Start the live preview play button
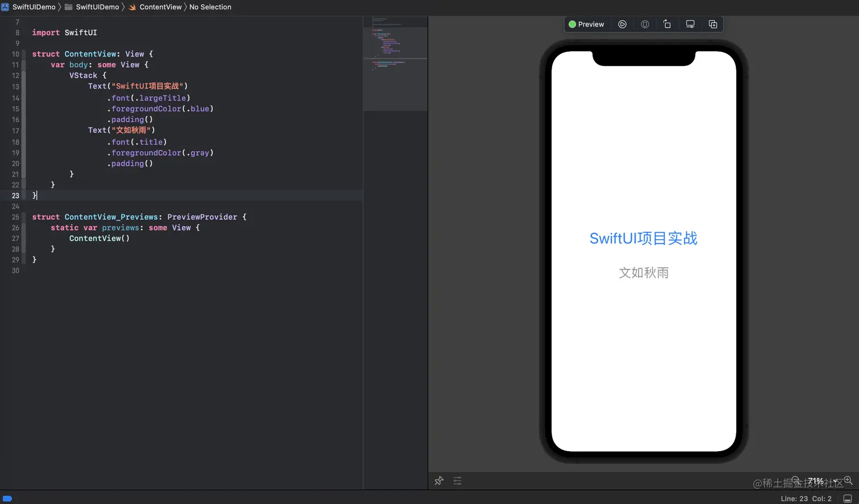859x504 pixels. [622, 24]
